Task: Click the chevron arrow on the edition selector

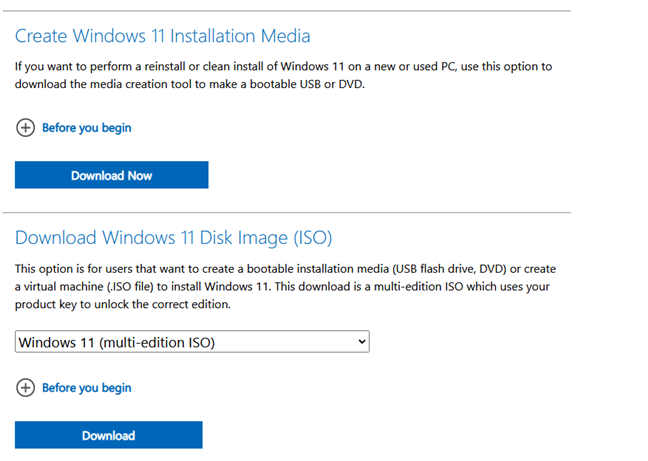Action: 361,343
